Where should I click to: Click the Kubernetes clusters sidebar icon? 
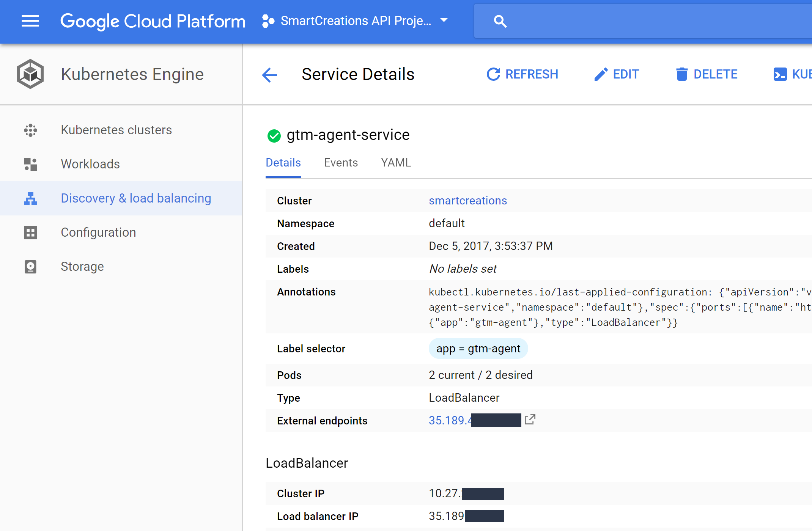point(30,130)
